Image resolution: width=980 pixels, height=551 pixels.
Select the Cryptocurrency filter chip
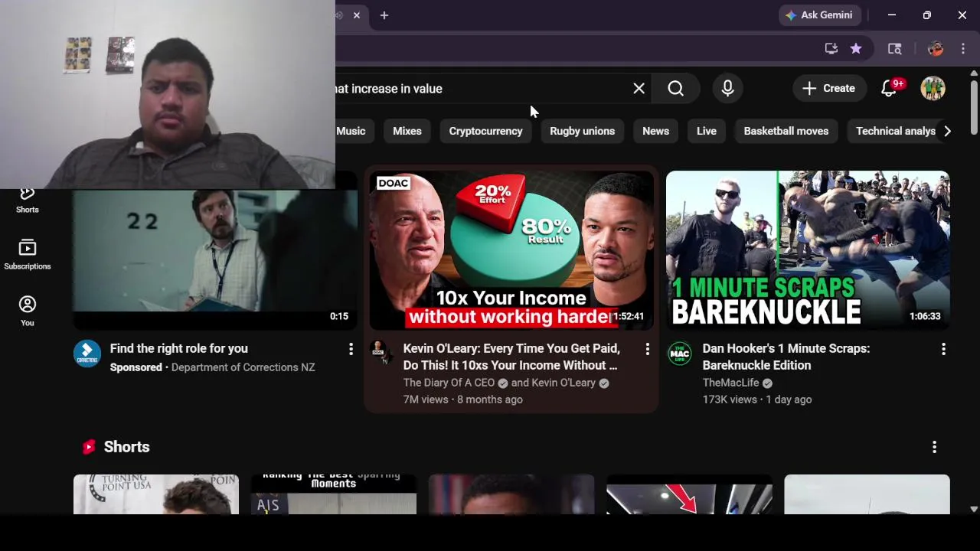[485, 131]
